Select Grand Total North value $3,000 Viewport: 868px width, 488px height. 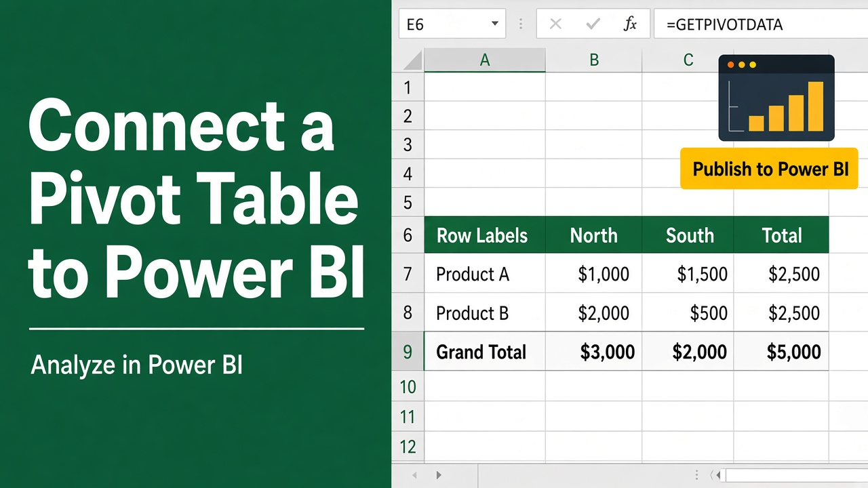click(593, 351)
